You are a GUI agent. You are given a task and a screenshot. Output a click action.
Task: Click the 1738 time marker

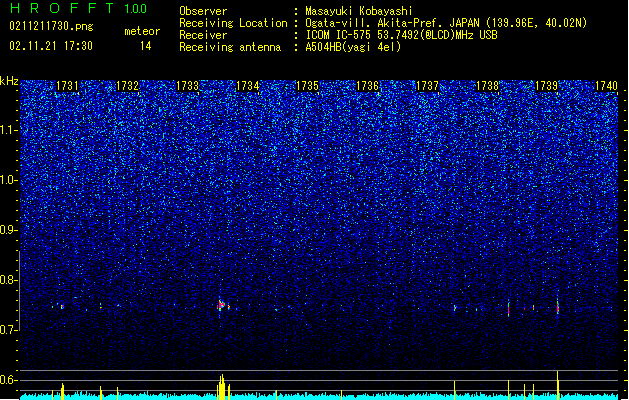(x=487, y=85)
